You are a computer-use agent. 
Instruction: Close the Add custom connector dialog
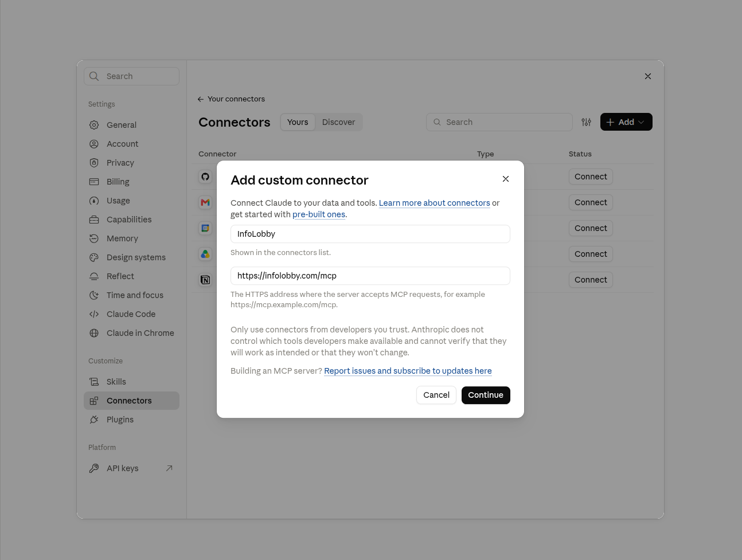[x=506, y=179]
